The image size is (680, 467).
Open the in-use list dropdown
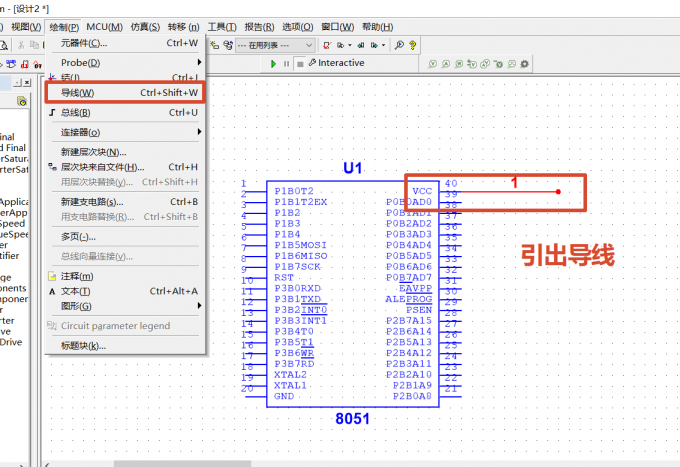pos(275,45)
